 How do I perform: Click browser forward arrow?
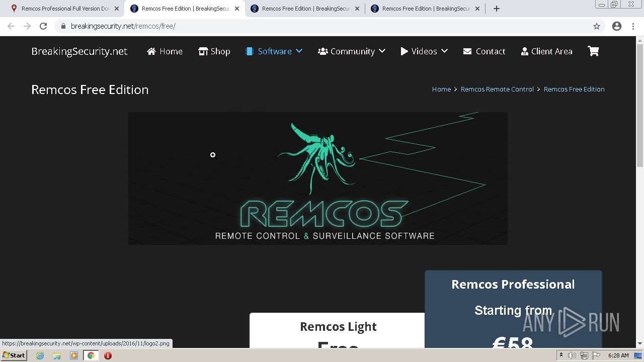(x=27, y=26)
